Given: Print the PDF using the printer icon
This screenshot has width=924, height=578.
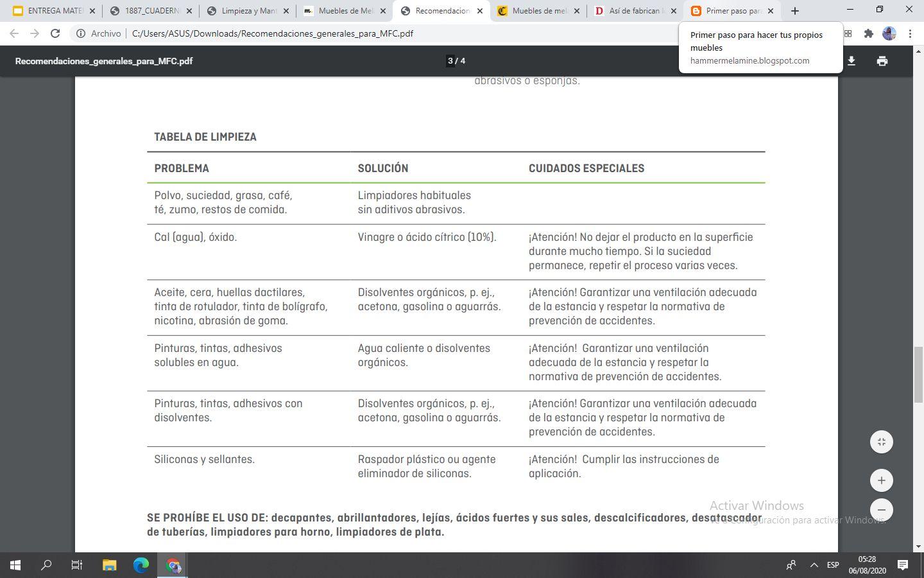Looking at the screenshot, I should pyautogui.click(x=882, y=61).
